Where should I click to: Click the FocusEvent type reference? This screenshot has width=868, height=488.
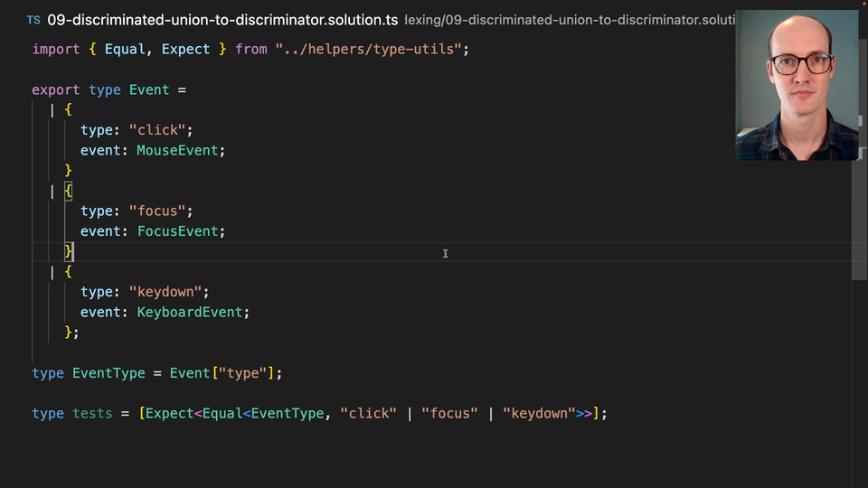[177, 231]
